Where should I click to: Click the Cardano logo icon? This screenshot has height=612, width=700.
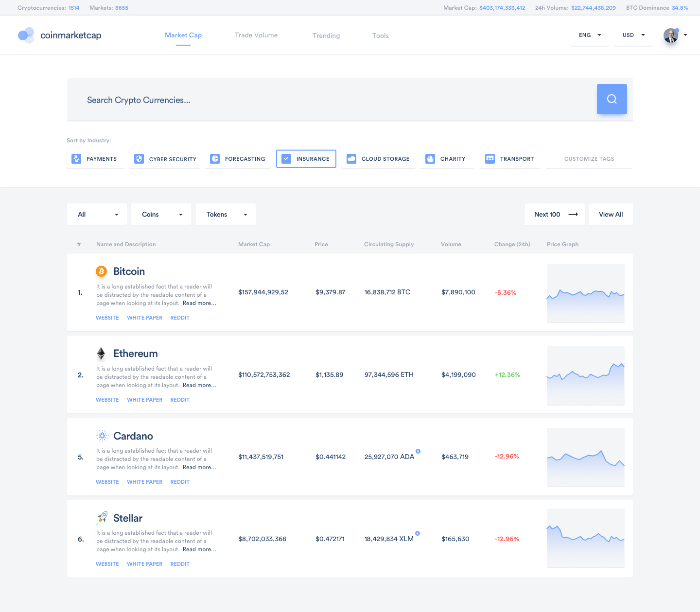coord(102,436)
